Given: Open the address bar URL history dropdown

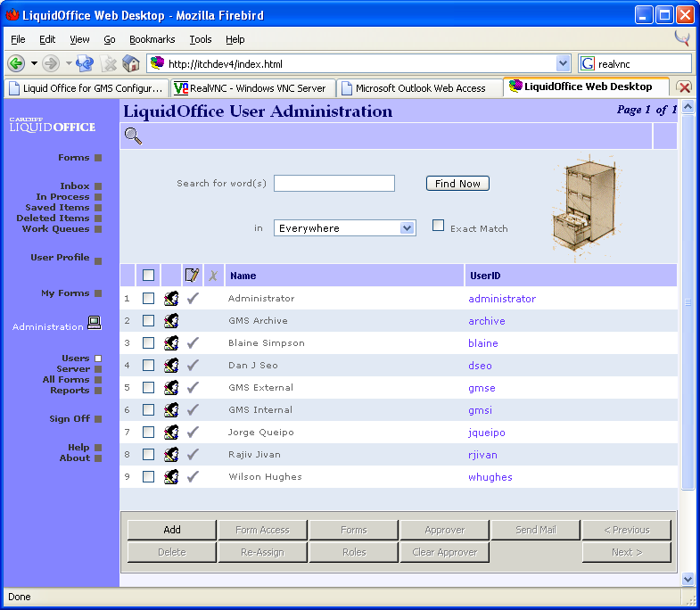Looking at the screenshot, I should (x=563, y=63).
